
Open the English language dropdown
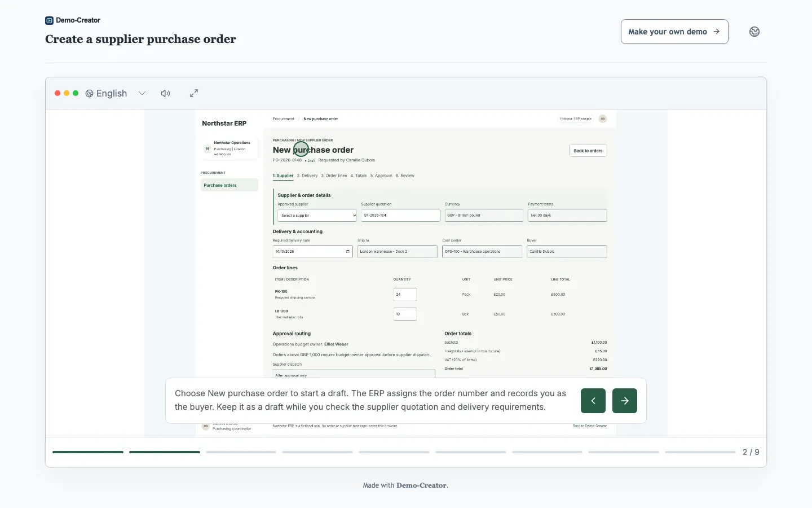[x=116, y=93]
